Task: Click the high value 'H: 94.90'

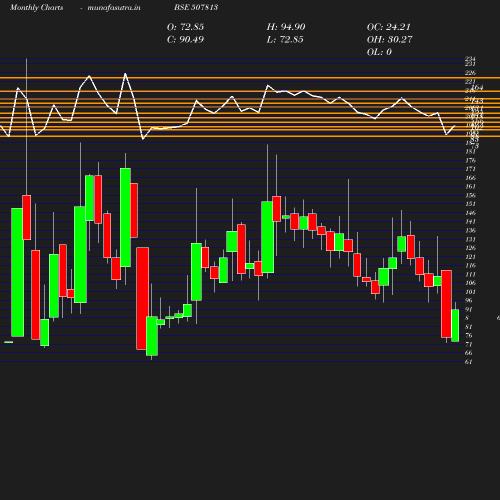Action: 286,27
